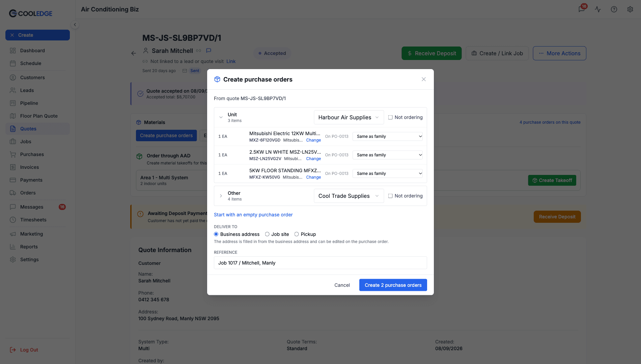Open the help question mark icon
641x364 pixels.
(x=614, y=9)
